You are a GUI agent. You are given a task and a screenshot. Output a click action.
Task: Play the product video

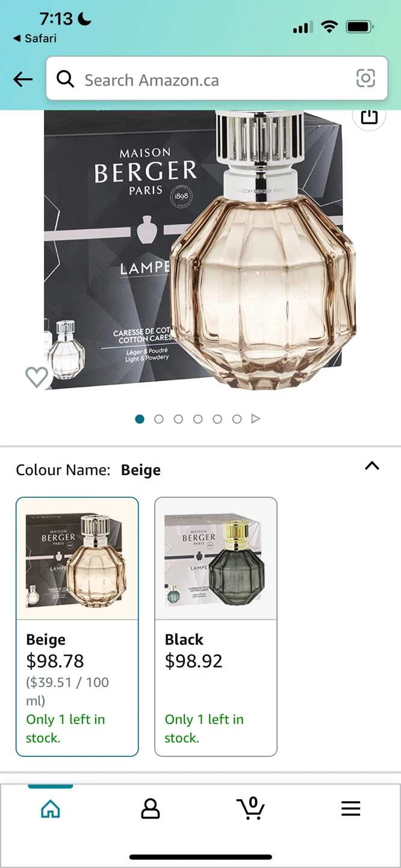click(x=256, y=419)
